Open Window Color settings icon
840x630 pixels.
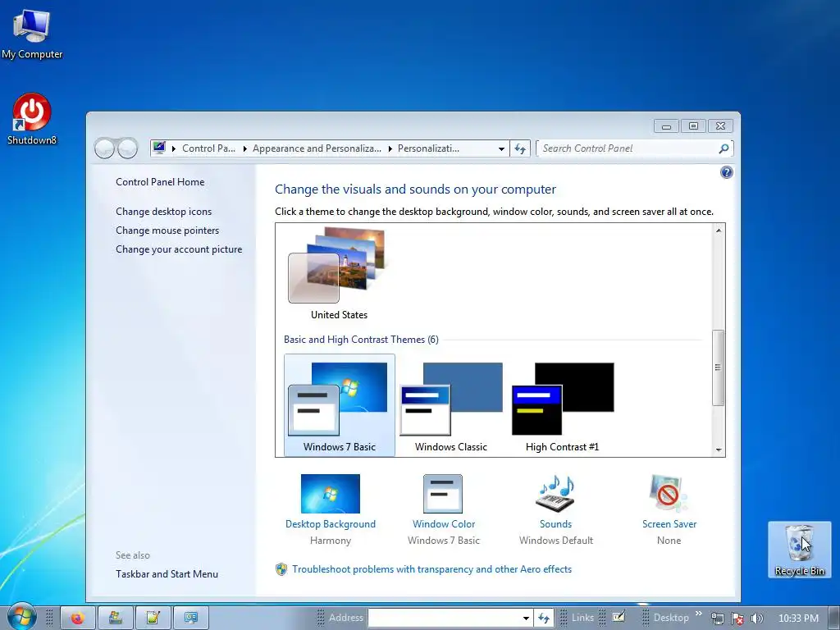443,493
